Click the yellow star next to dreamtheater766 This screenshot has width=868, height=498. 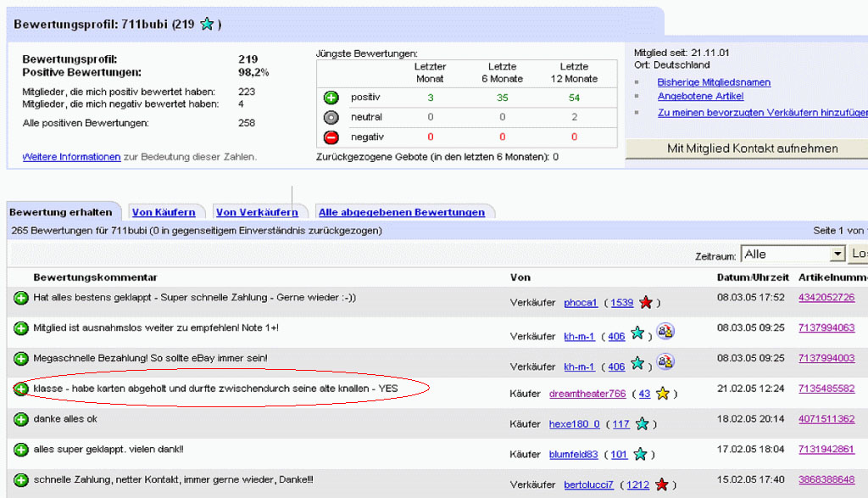(663, 394)
